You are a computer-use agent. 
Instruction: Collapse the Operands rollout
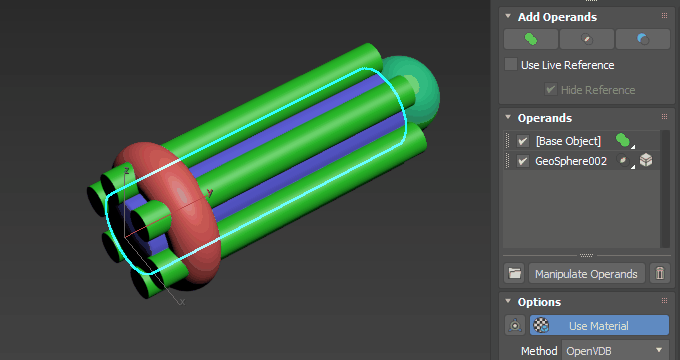click(x=508, y=118)
